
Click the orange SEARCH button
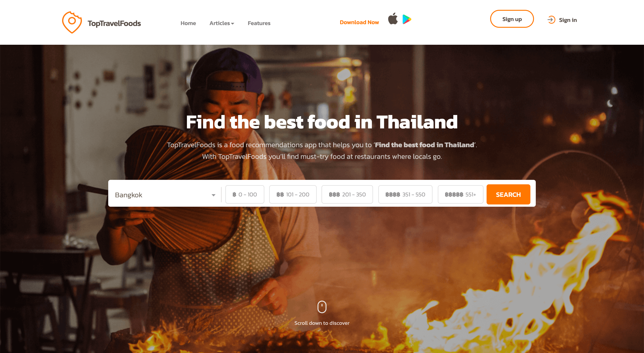pos(508,194)
